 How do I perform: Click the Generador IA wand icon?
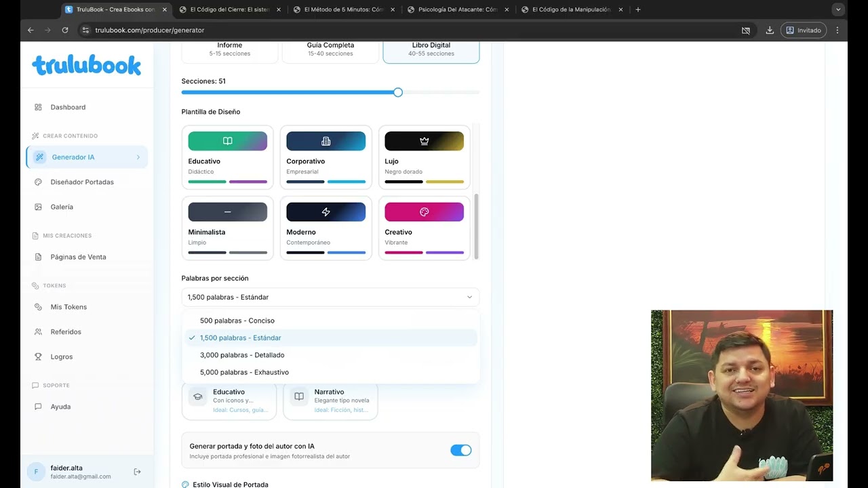coord(39,157)
